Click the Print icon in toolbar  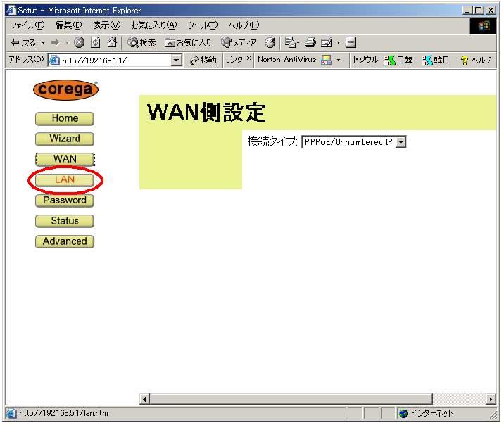coord(310,43)
